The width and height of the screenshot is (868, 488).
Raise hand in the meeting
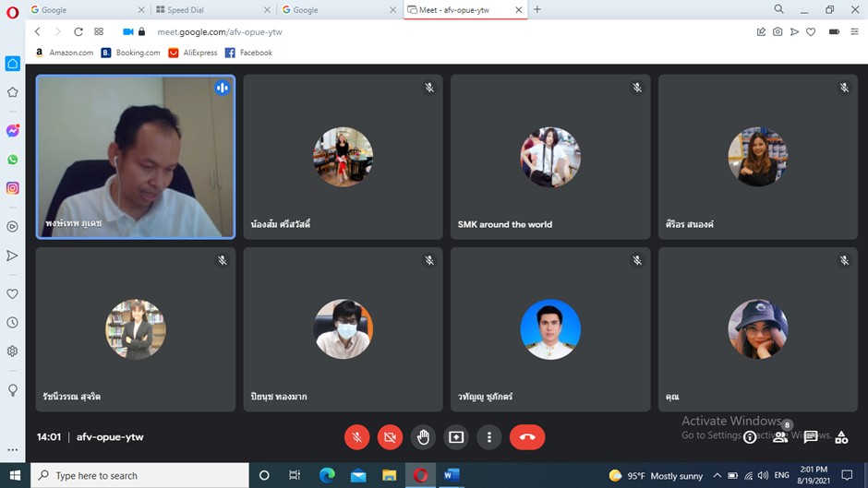click(x=423, y=437)
